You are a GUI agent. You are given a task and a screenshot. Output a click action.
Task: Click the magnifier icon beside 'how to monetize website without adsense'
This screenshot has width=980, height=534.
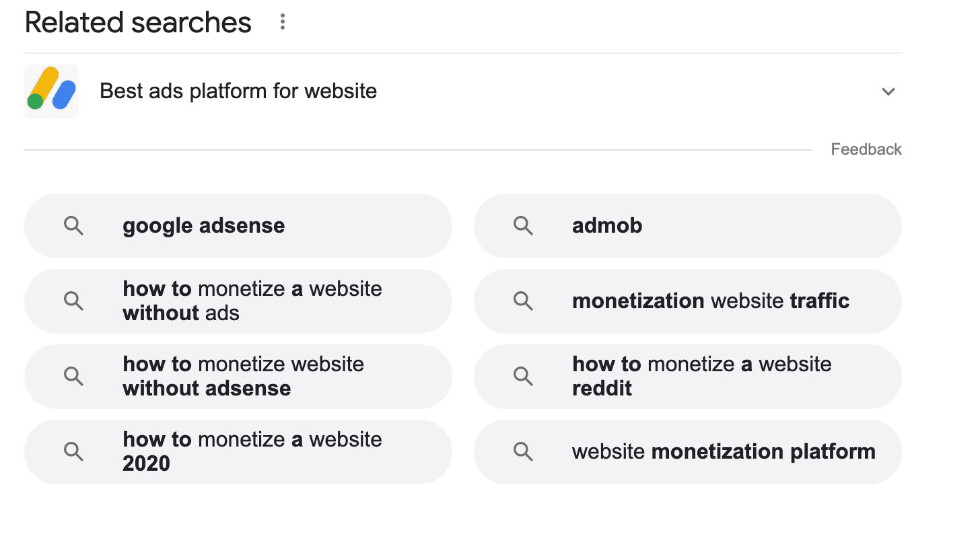point(74,376)
